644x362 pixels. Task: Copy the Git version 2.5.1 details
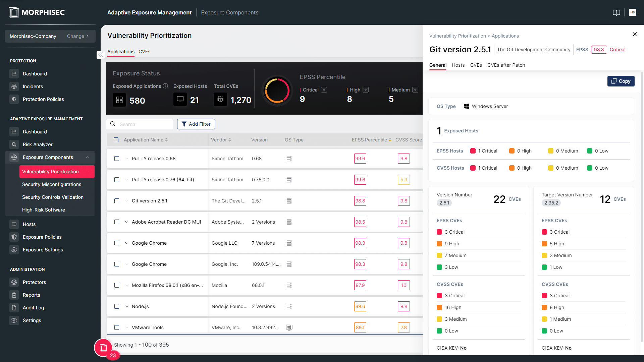click(621, 81)
